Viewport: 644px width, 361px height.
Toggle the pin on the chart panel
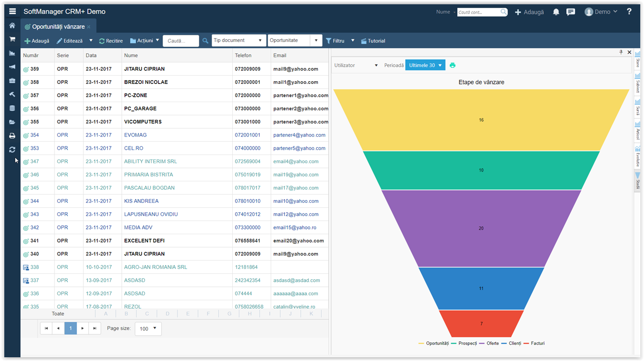pyautogui.click(x=621, y=52)
